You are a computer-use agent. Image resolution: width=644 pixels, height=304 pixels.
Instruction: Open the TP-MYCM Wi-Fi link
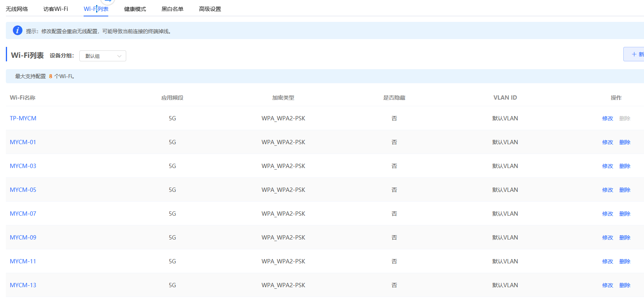(x=23, y=118)
